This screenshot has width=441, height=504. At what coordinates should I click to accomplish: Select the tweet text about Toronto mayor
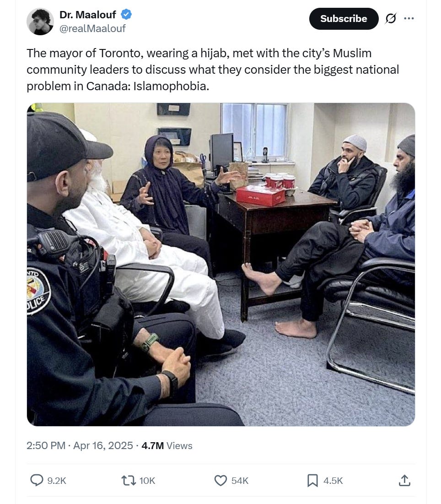213,70
